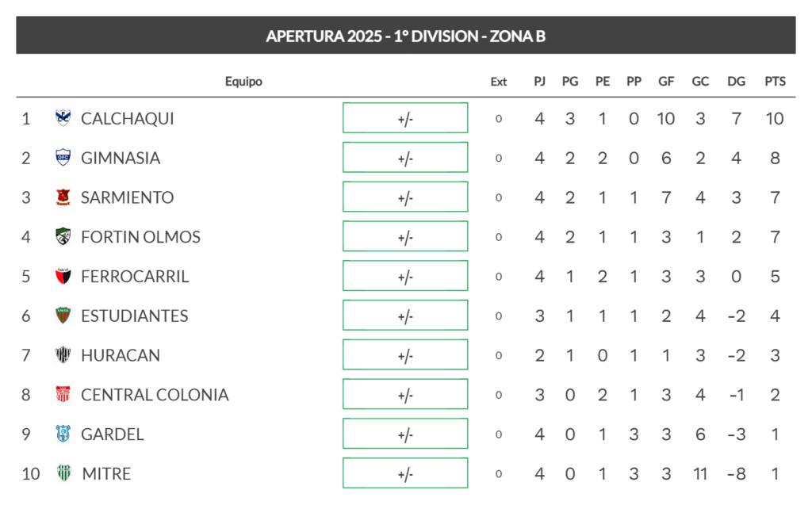Click the Mitre team crest icon
The image size is (812, 509).
[x=63, y=473]
